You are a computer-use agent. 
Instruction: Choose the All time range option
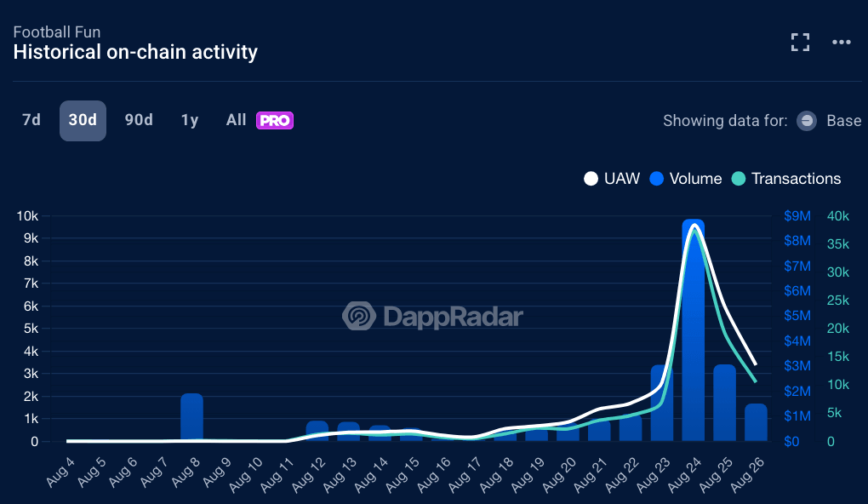[x=237, y=120]
